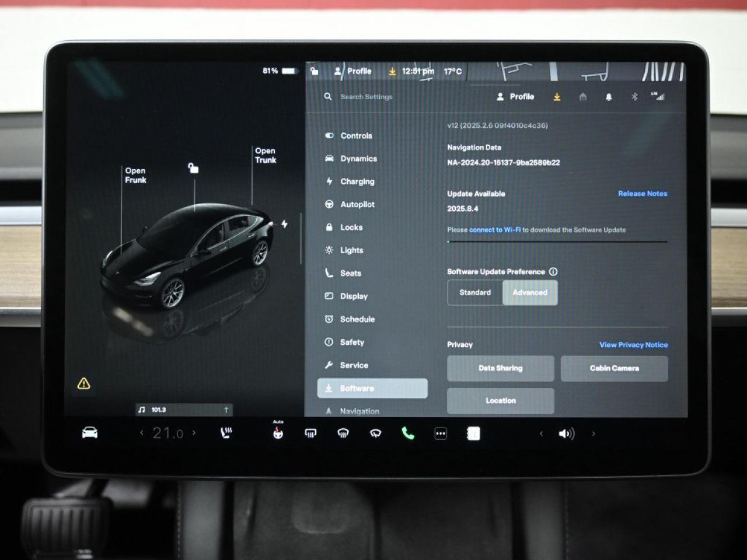Lower volume with the left chevron
Screen dimensions: 747x560
pyautogui.click(x=541, y=433)
